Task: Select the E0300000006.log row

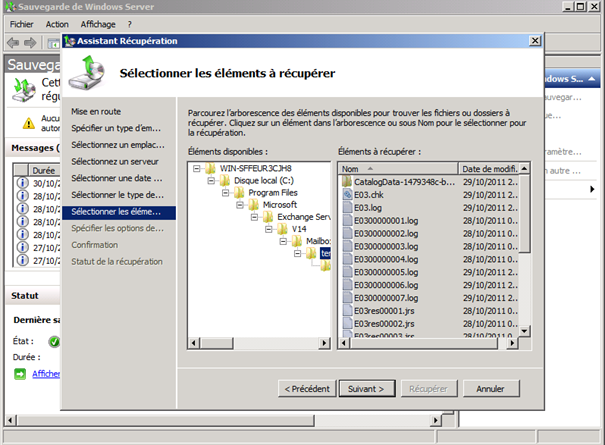Action: [430, 285]
